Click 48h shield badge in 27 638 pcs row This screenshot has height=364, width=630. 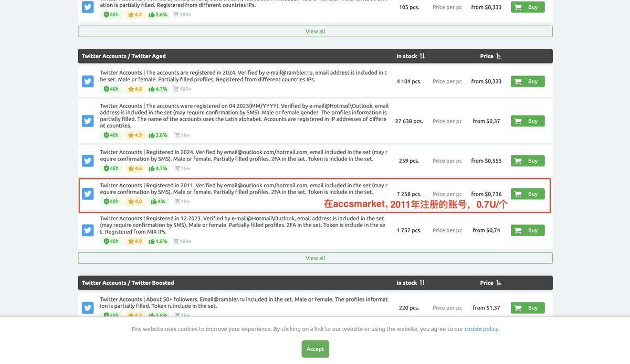111,135
